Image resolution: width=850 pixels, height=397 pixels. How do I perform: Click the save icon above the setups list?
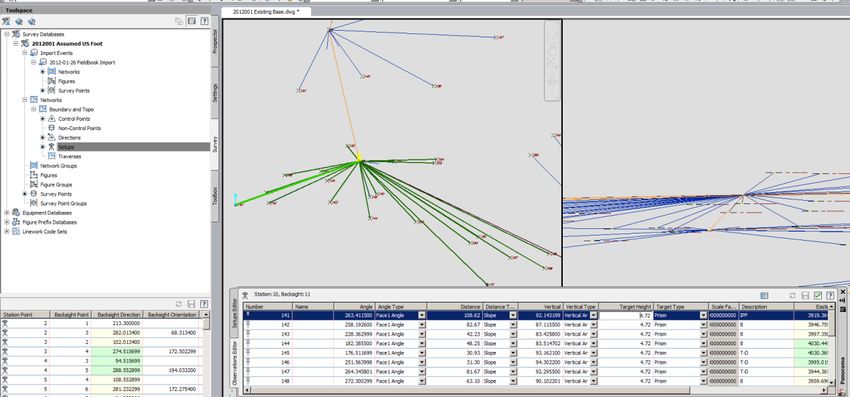(x=191, y=304)
